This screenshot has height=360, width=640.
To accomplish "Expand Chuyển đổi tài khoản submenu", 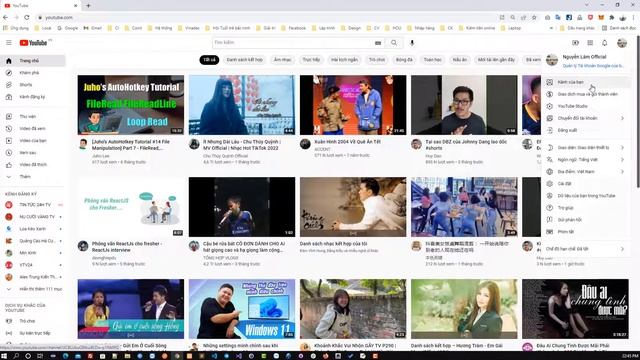I will click(x=586, y=118).
